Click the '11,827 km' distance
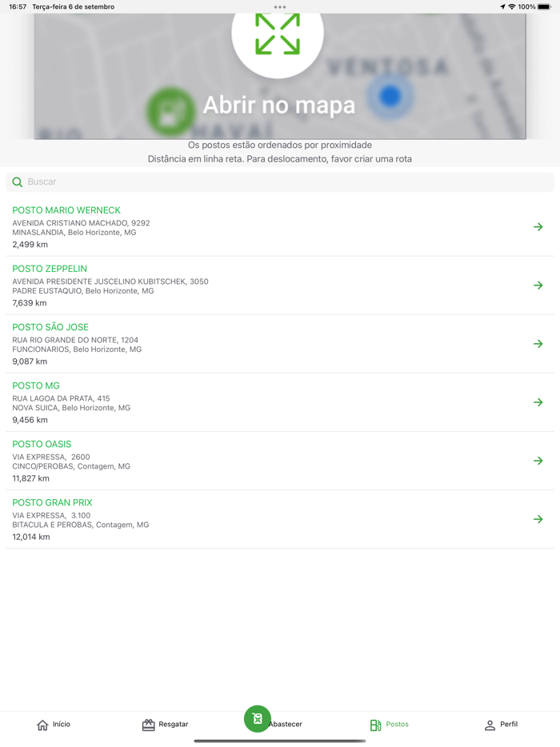This screenshot has width=560, height=747. 30,478
